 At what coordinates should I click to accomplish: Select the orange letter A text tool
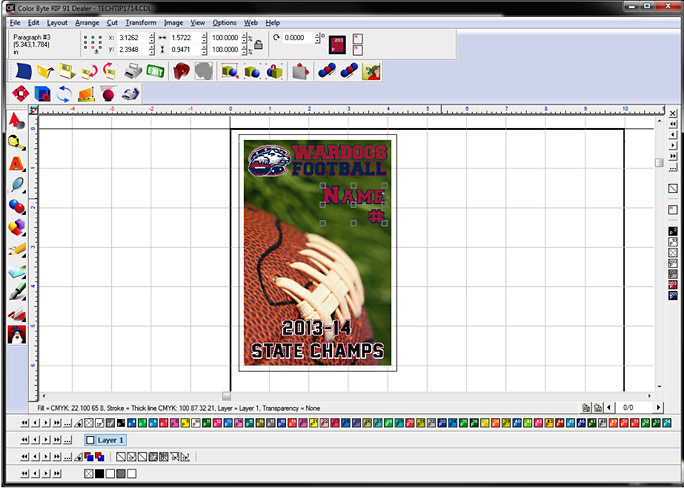(x=17, y=163)
